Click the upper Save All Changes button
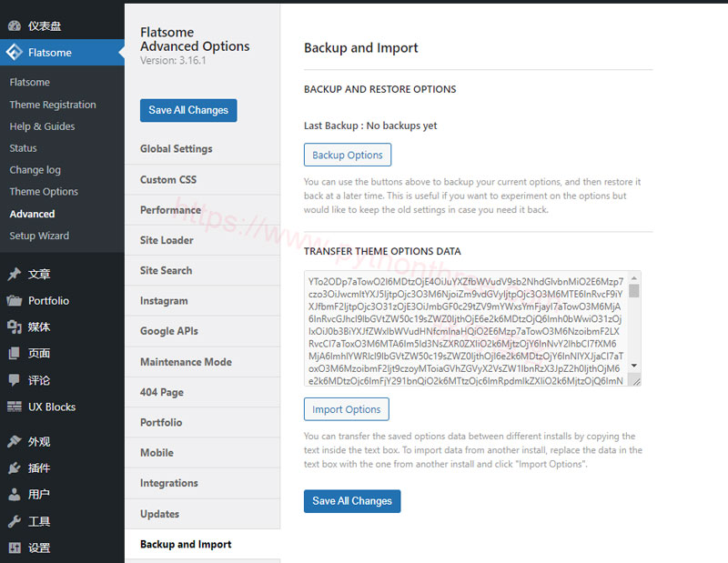Viewport: 728px width, 563px height. pos(188,110)
